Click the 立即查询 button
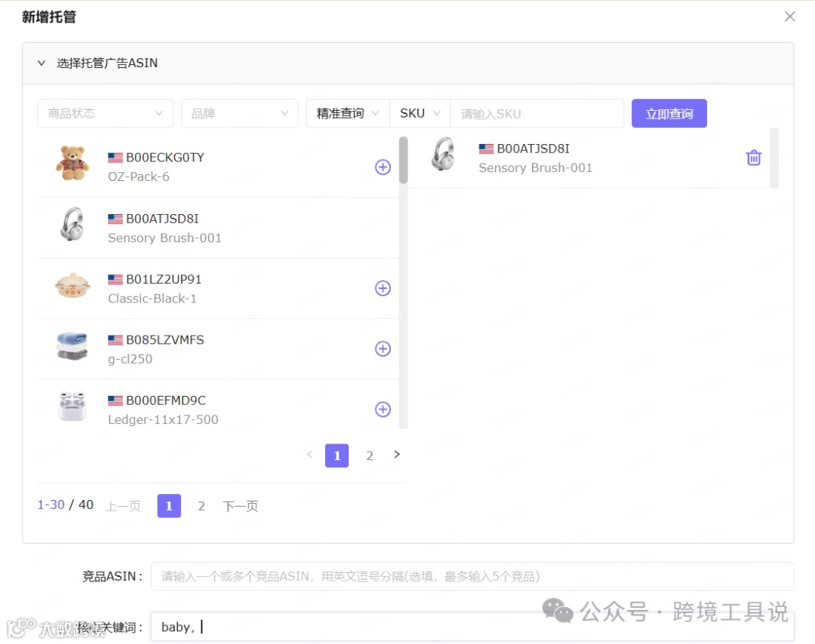 click(669, 113)
